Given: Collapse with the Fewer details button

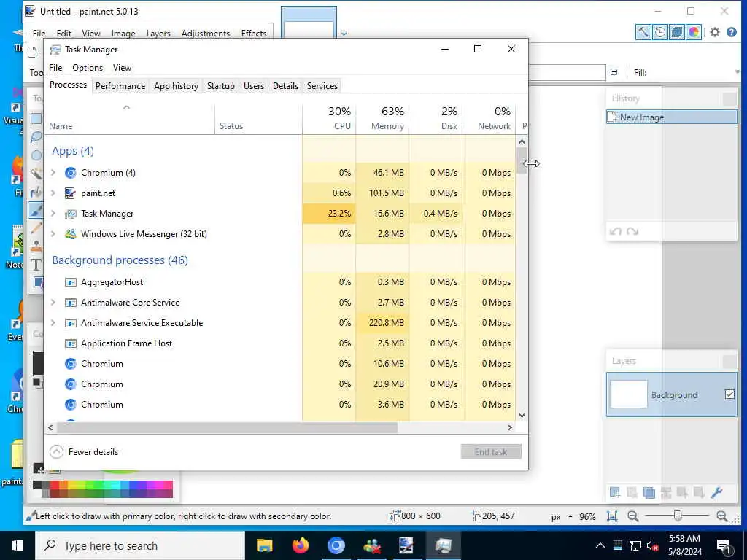Looking at the screenshot, I should [x=85, y=452].
